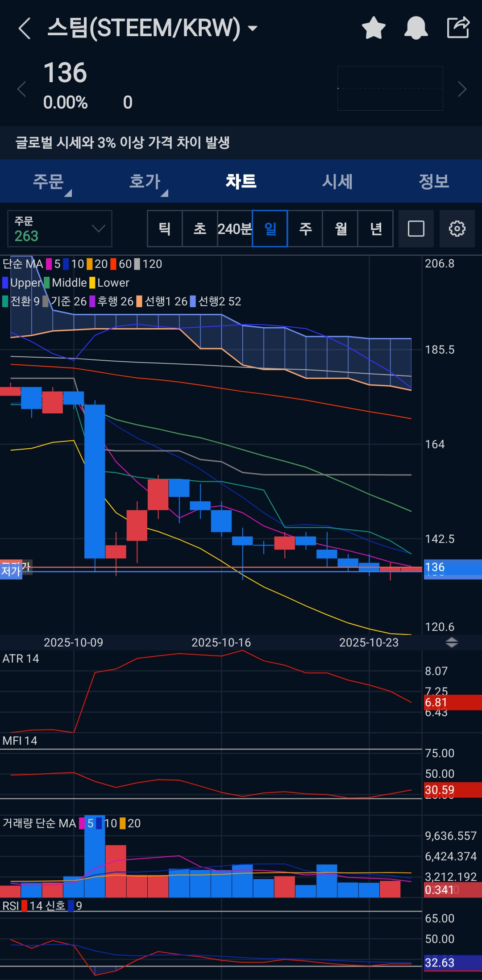Select 일 daily interval
Screen dimensions: 482x980
[x=270, y=229]
